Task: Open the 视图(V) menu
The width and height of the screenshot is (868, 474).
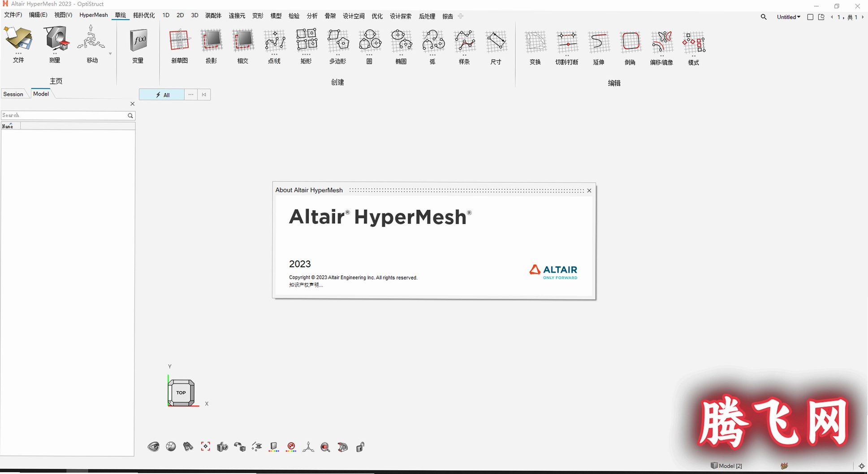Action: 63,15
